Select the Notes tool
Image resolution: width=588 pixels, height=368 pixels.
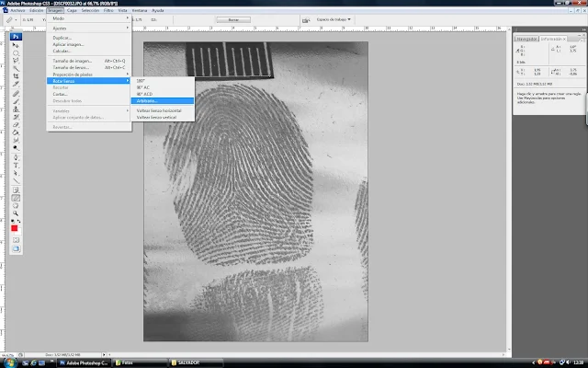pos(16,190)
